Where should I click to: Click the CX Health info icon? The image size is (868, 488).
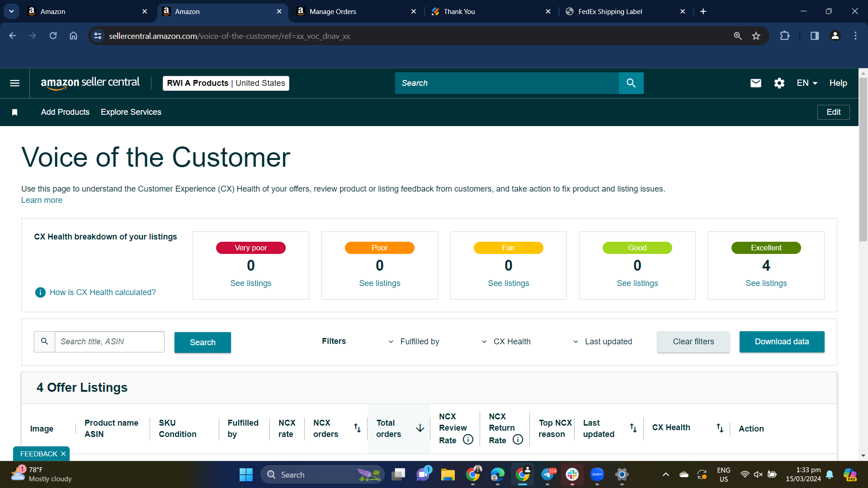[40, 292]
